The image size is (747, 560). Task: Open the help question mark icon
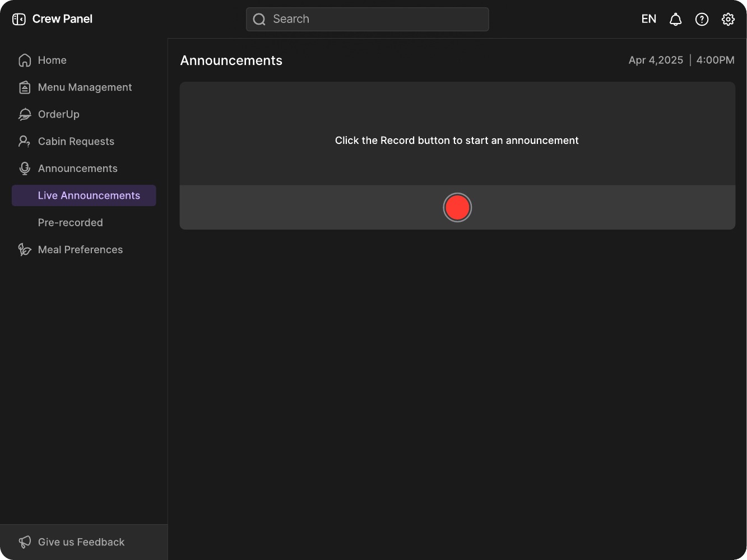click(x=702, y=20)
